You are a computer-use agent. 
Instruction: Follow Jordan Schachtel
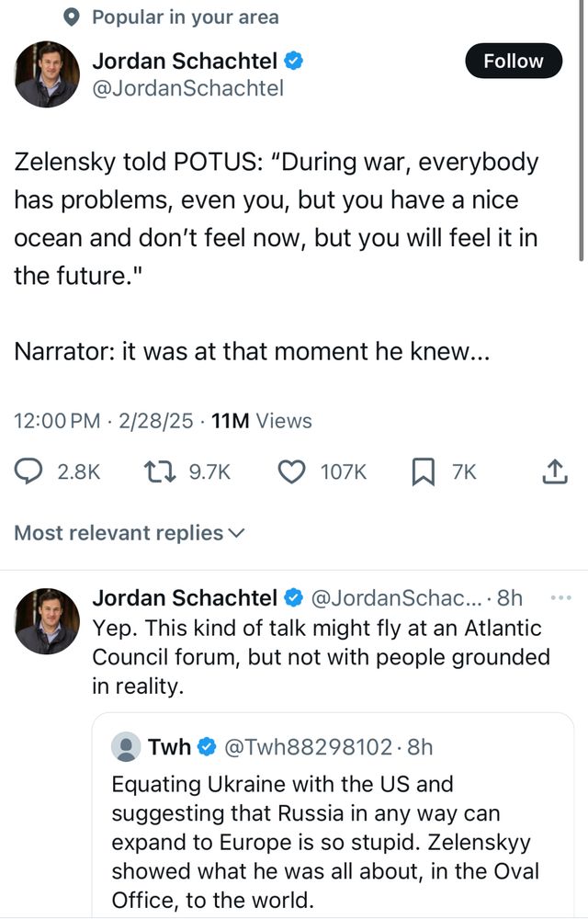[513, 62]
